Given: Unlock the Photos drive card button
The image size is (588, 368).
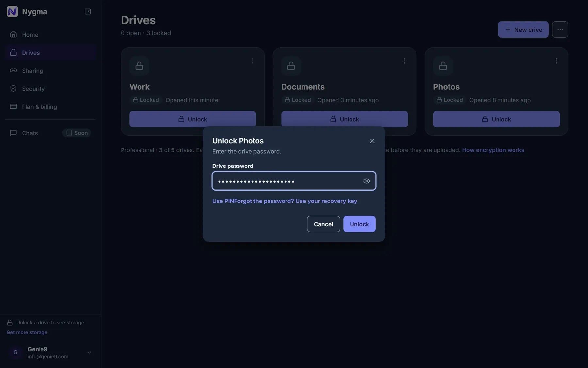Looking at the screenshot, I should [x=497, y=119].
